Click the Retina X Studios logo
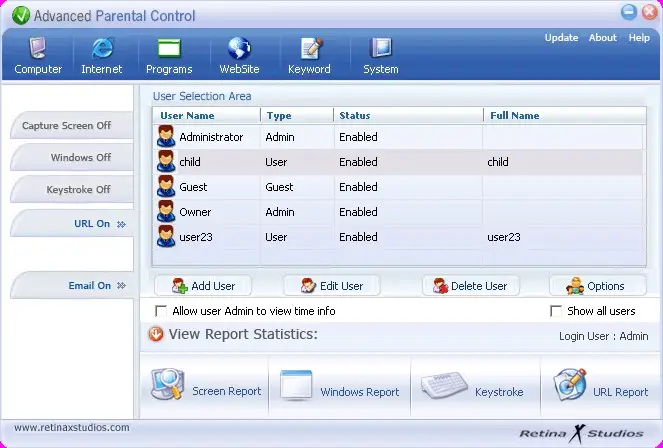This screenshot has width=663, height=448. (581, 433)
